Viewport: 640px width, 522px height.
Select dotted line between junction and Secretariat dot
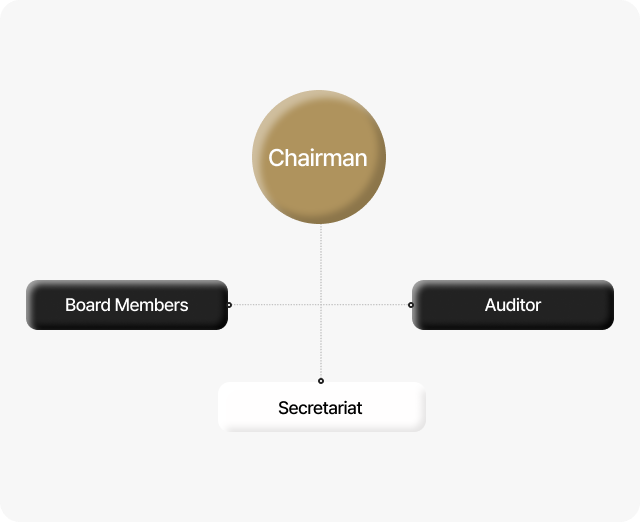point(321,343)
